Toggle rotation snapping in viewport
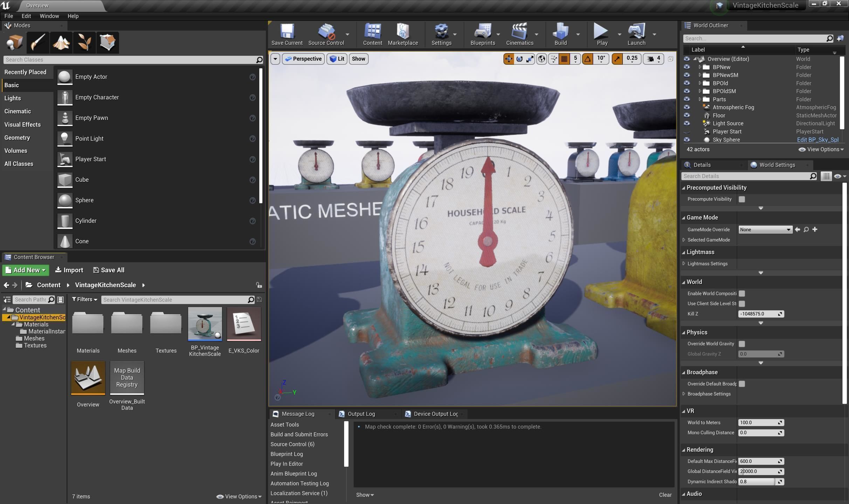Image resolution: width=849 pixels, height=504 pixels. 587,59
